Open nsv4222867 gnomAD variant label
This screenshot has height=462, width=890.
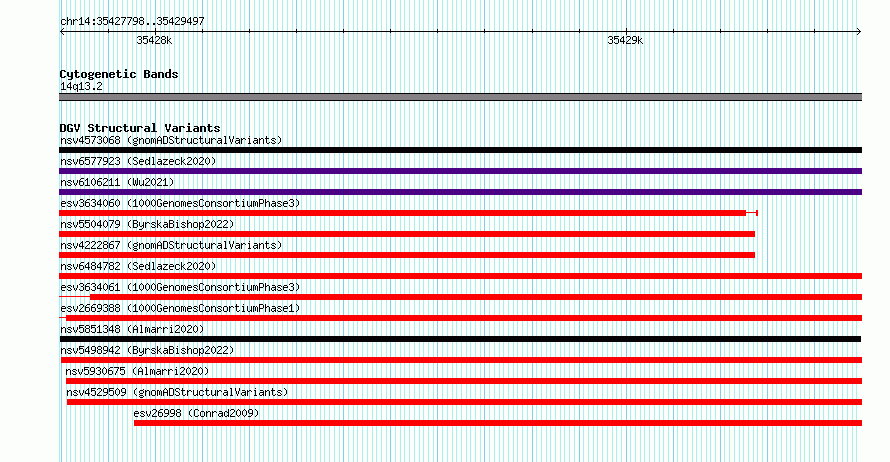(x=171, y=245)
